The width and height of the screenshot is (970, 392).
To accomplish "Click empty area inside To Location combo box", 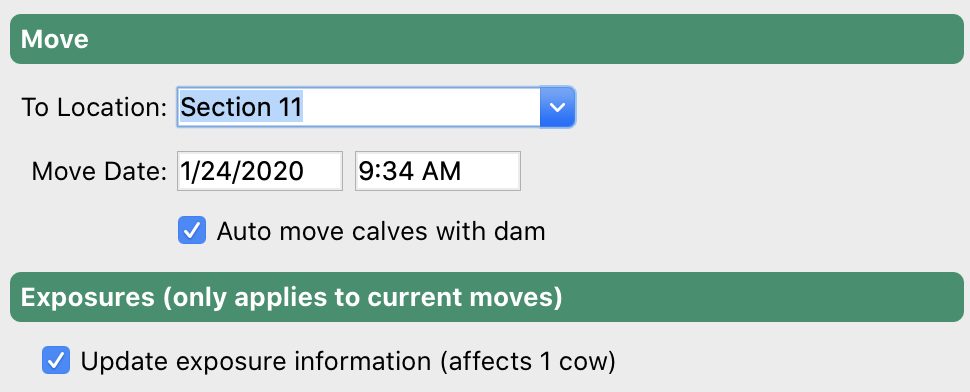I will [421, 108].
